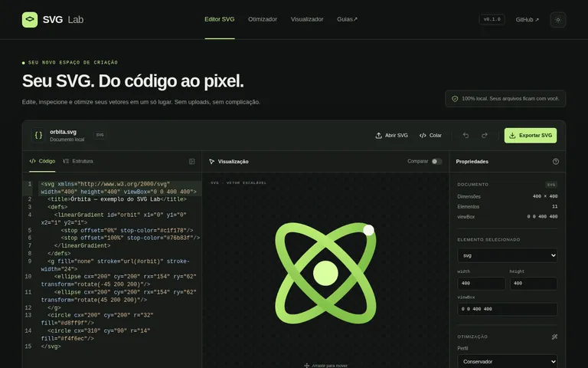Click the Otimização magic wand icon
The image size is (588, 368).
[554, 337]
